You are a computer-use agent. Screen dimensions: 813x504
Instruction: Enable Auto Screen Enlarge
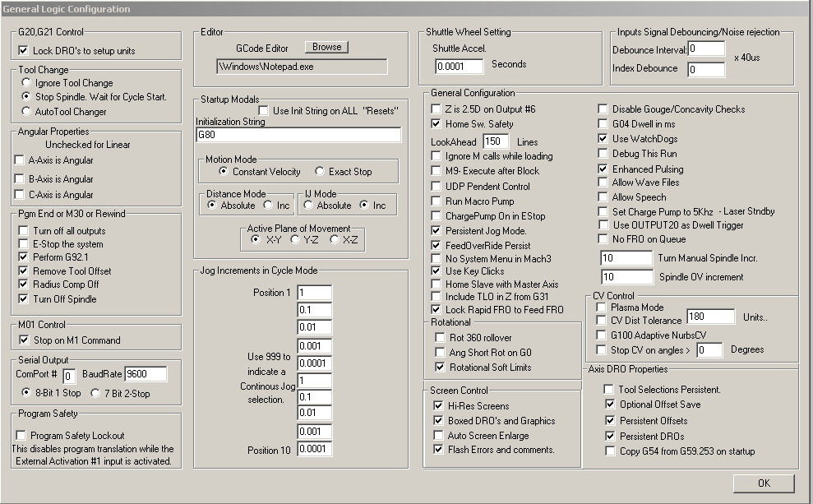439,435
